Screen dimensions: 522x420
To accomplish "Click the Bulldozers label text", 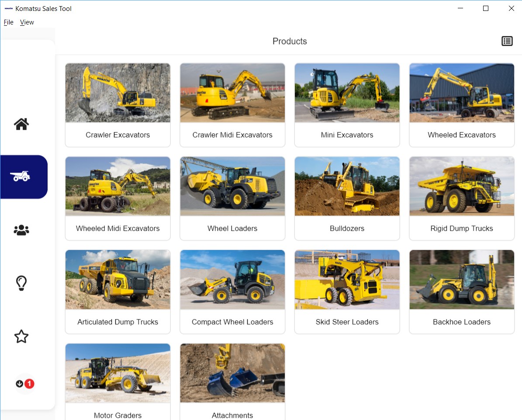I will [347, 229].
